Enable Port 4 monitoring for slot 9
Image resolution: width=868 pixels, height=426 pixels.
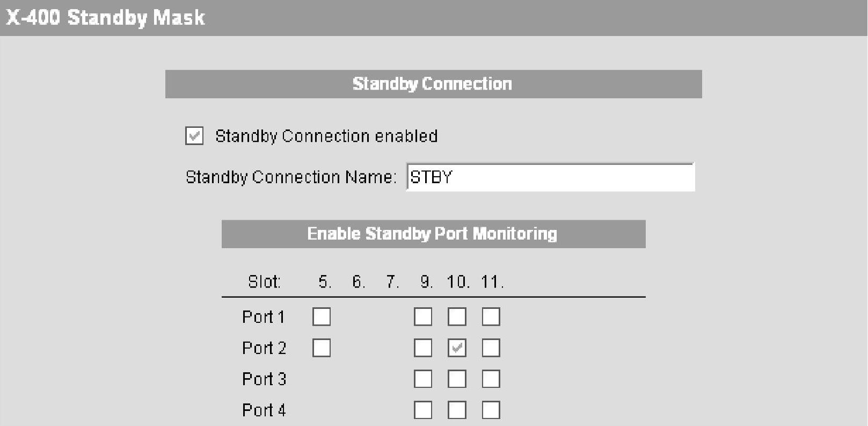click(x=423, y=410)
